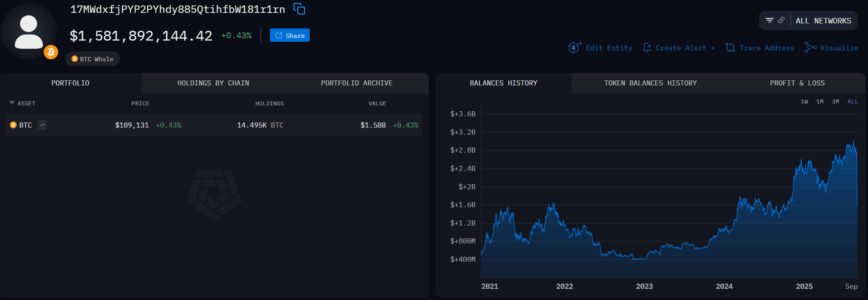868x300 pixels.
Task: Click the 2023 label on chart axis
Action: pyautogui.click(x=644, y=286)
